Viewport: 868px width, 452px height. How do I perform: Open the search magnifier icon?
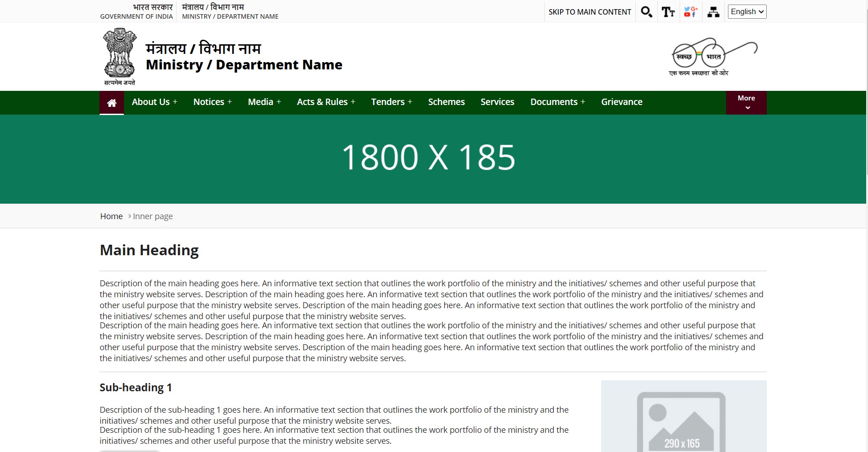646,12
